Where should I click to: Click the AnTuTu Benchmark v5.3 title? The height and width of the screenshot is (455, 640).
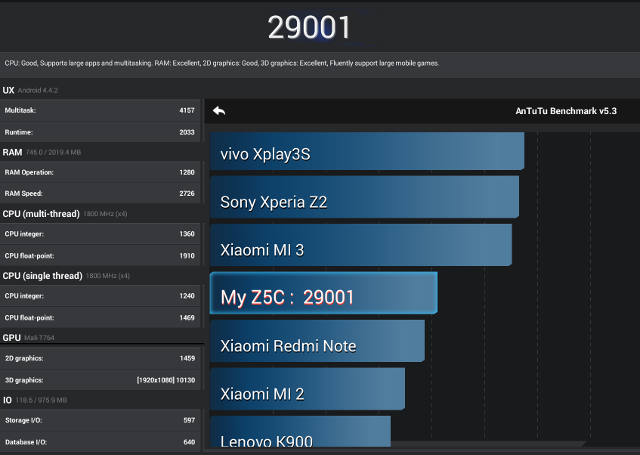coord(566,111)
